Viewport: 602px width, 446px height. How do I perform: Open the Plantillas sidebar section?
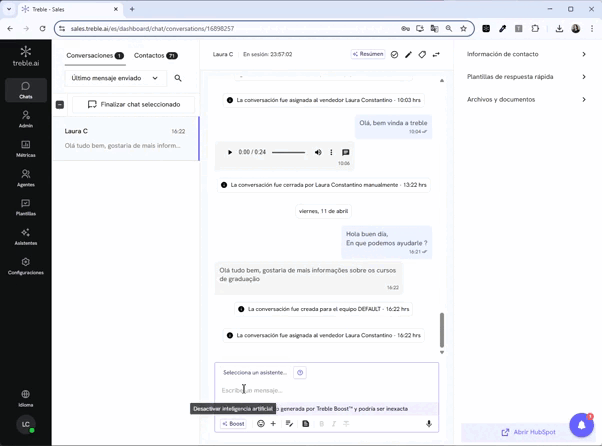26,207
